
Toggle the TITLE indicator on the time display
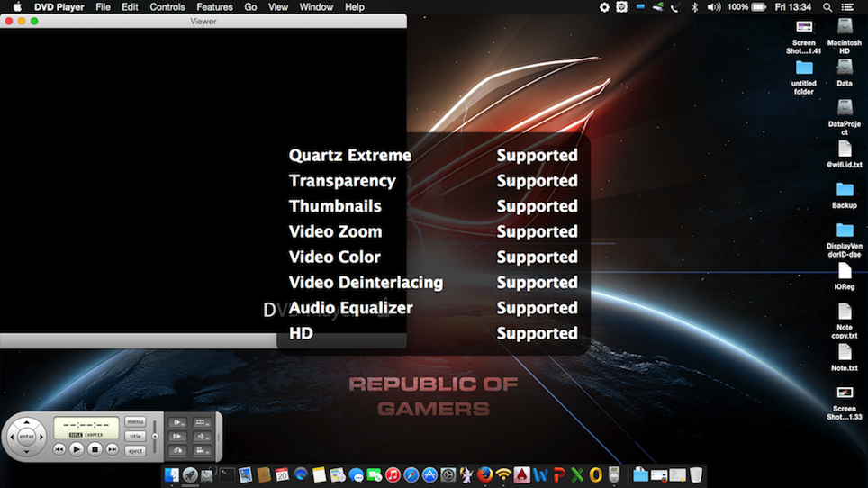(76, 435)
